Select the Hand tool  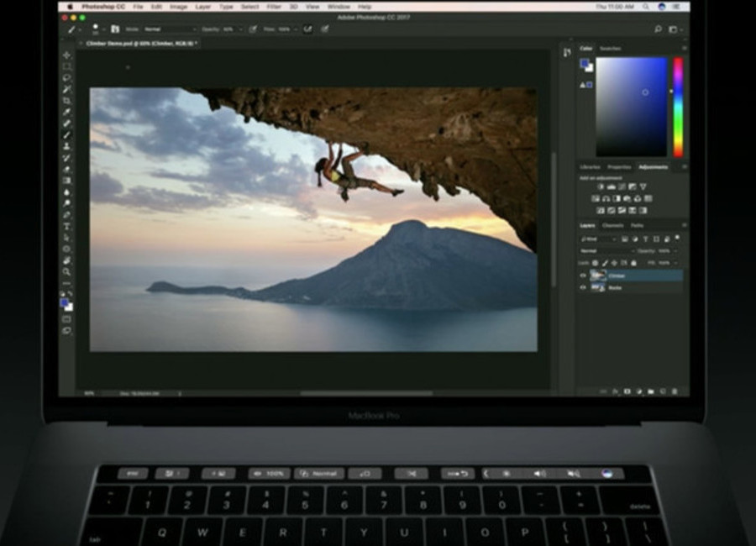pos(66,260)
